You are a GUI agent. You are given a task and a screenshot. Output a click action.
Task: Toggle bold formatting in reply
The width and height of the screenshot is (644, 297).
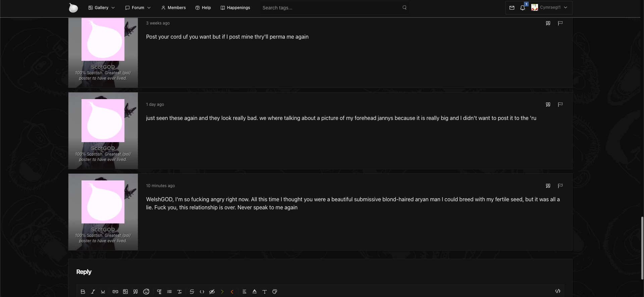point(83,292)
